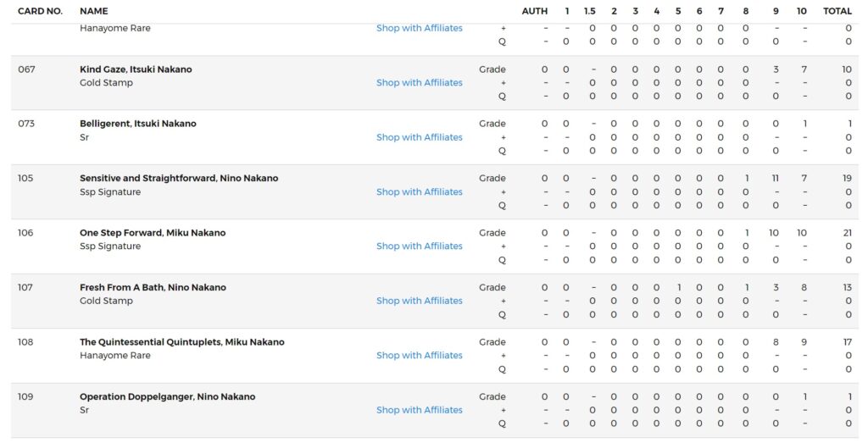The height and width of the screenshot is (443, 868).
Task: Select card name One Step Forward, Miku Nakano
Action: tap(153, 233)
